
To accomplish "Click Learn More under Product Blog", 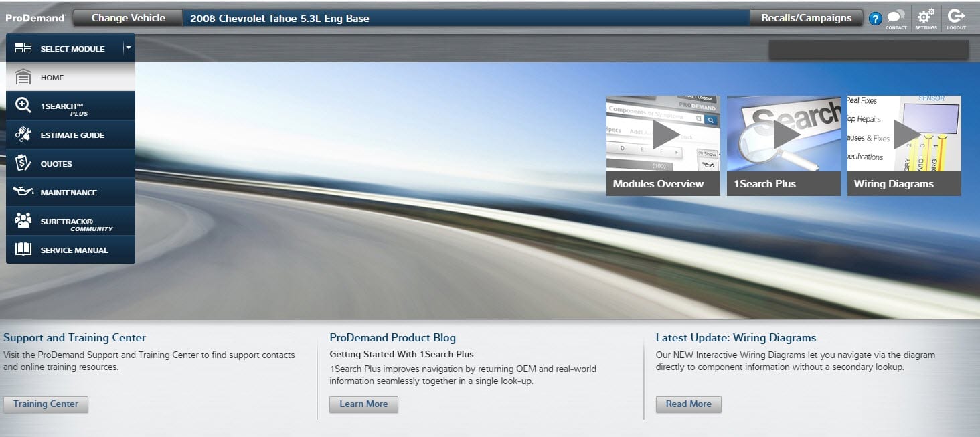I will pos(363,404).
